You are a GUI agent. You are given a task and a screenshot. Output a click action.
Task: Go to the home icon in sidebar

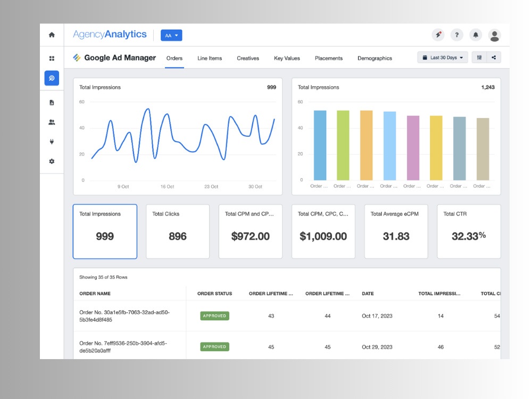(x=52, y=35)
